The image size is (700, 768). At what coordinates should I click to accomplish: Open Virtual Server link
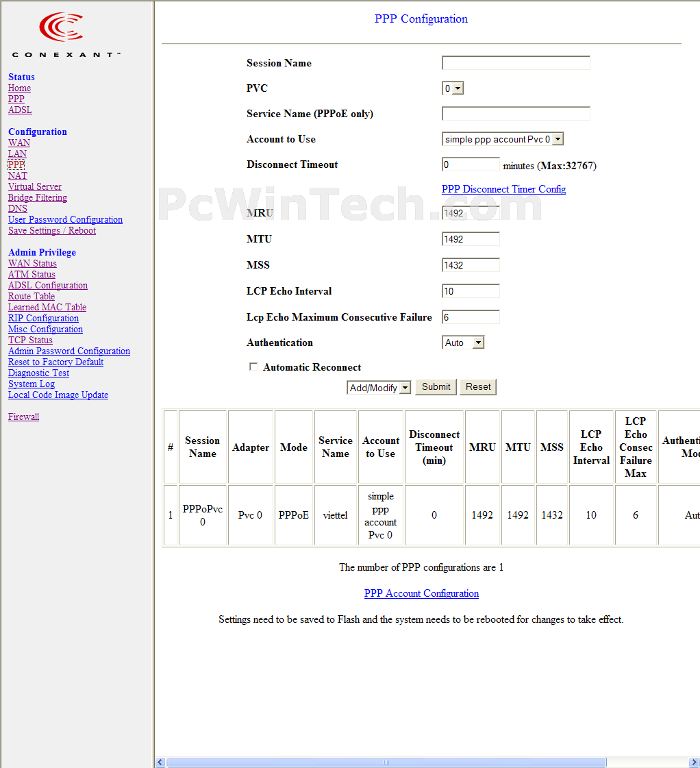35,186
